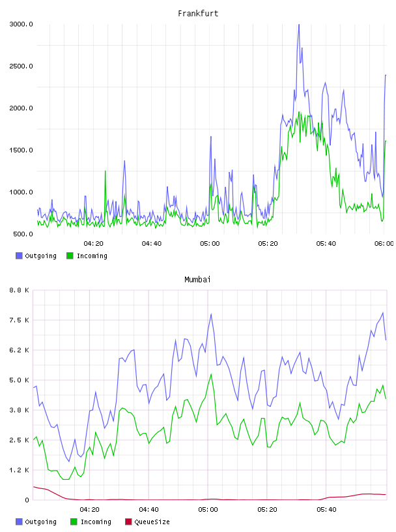Click the blue Outgoing swatch under Mumbai chart

pyautogui.click(x=19, y=522)
